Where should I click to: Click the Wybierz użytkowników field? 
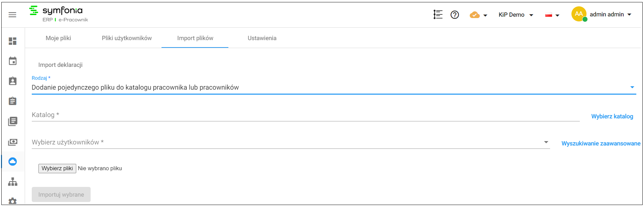point(291,142)
